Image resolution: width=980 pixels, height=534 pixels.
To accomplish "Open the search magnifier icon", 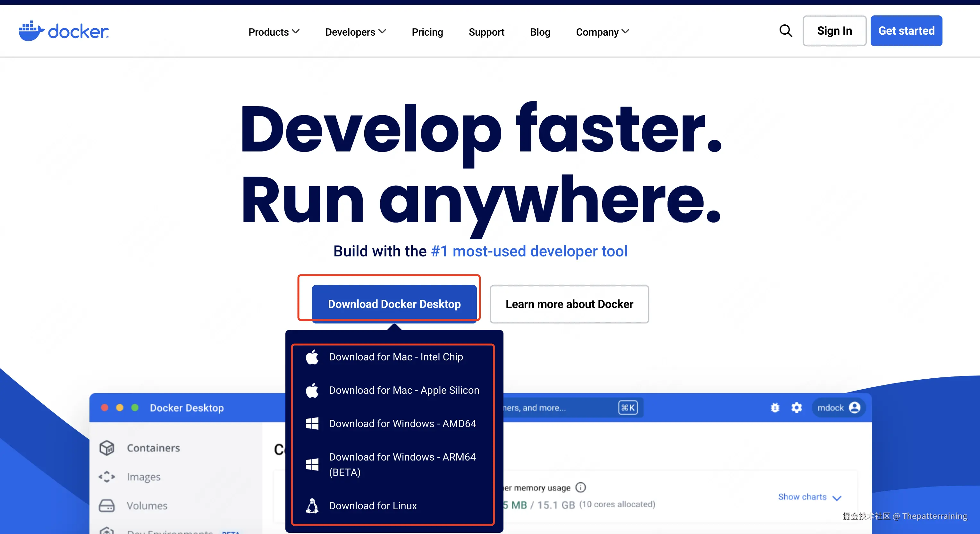I will coord(786,31).
